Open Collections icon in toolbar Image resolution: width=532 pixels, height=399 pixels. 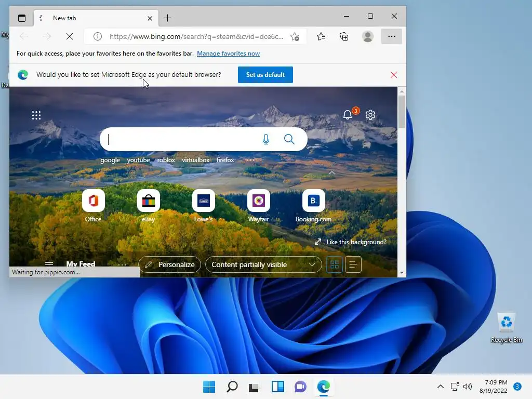click(344, 36)
